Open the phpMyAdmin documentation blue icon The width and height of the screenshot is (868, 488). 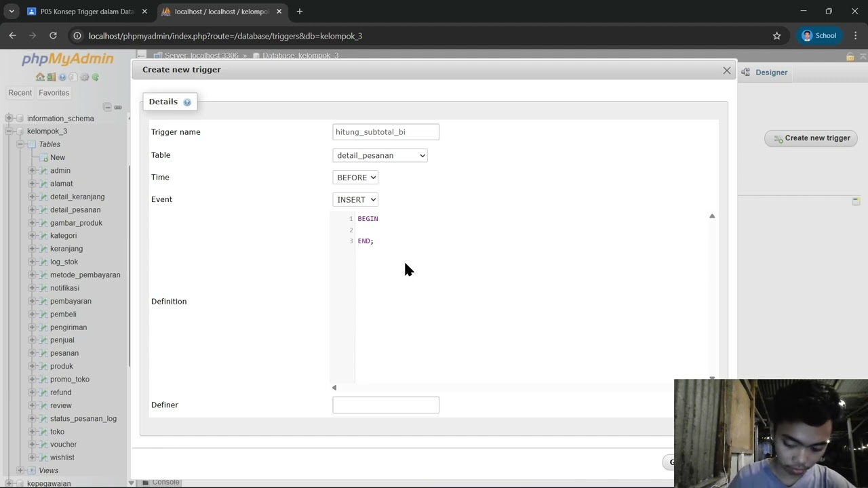(x=62, y=77)
